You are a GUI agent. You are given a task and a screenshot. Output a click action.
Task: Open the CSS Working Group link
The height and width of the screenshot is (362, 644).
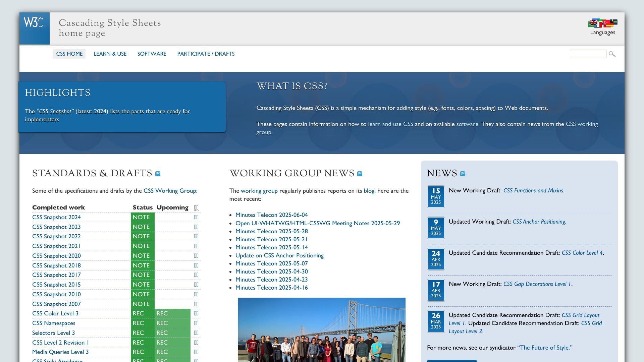pos(170,191)
